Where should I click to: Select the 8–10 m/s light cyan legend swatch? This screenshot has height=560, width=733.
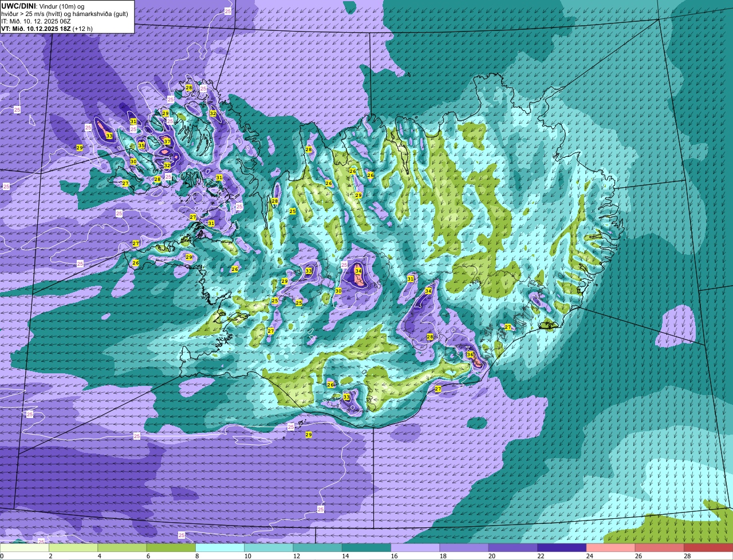point(220,548)
